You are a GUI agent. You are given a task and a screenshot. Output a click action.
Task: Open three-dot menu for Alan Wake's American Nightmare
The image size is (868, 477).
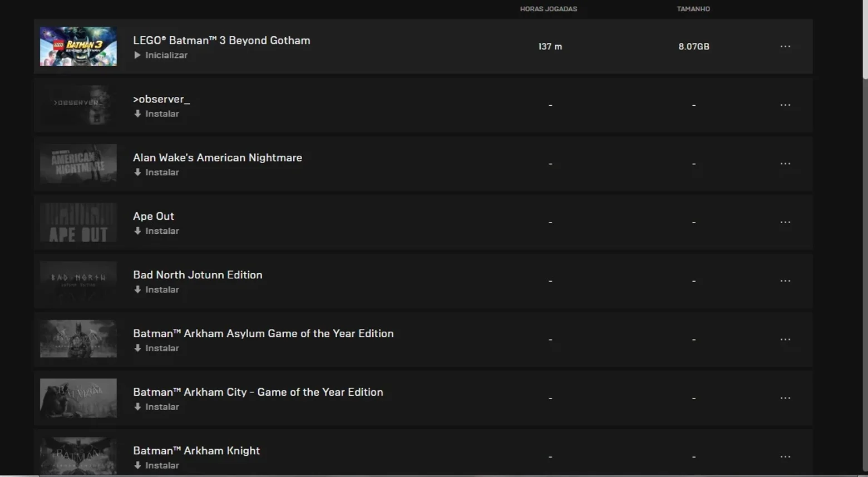(785, 164)
